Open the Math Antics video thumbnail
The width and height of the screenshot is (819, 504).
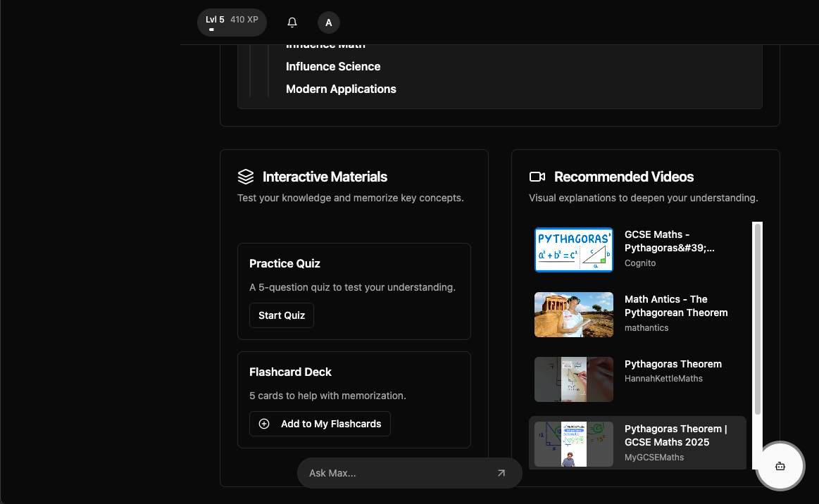pos(573,315)
